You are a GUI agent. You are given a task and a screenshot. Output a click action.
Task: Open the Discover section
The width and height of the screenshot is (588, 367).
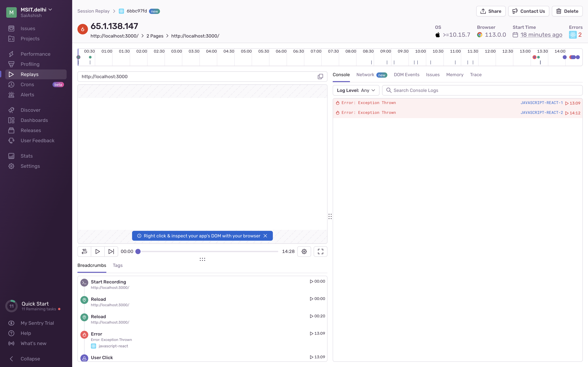pos(31,110)
